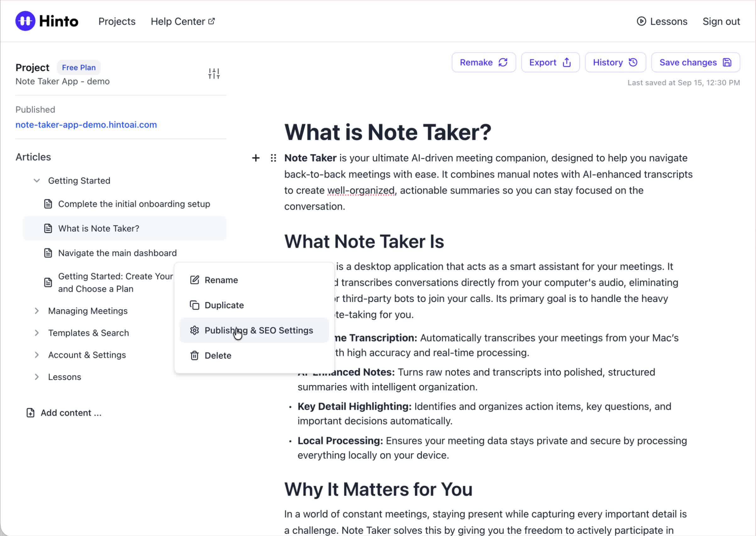
Task: Expand the Account & Settings section
Action: click(x=36, y=355)
